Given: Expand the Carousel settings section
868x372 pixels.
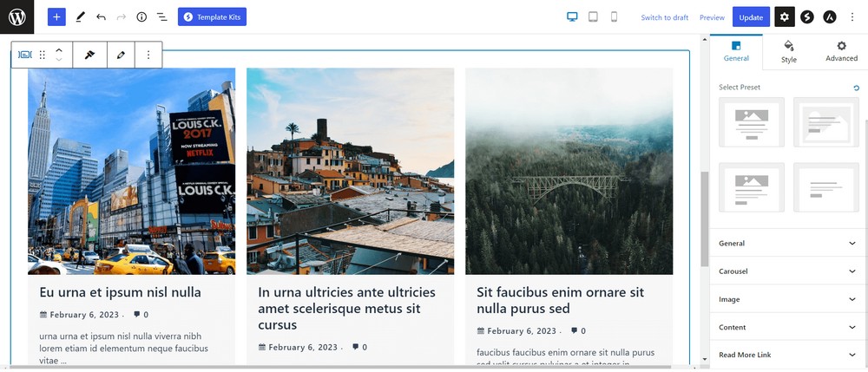Looking at the screenshot, I should (x=788, y=271).
